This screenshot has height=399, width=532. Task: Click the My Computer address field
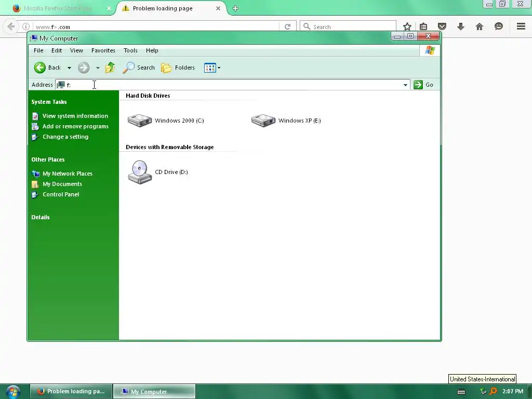tap(233, 85)
